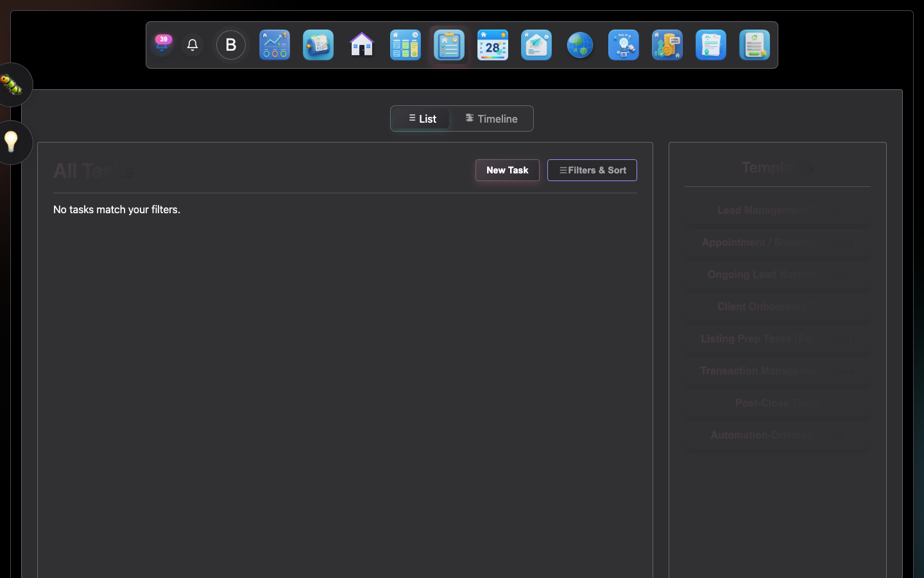
Task: Click the lightbulb icon on the left edge
Action: pos(14,143)
